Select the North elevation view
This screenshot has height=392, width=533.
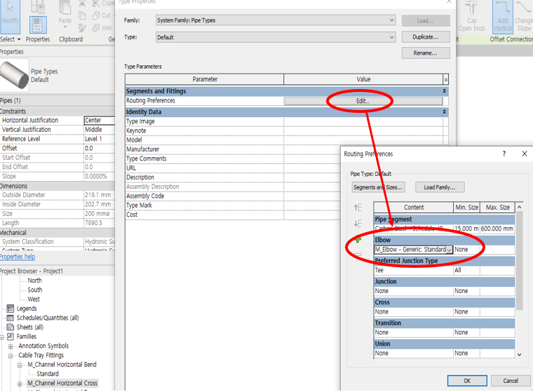34,281
